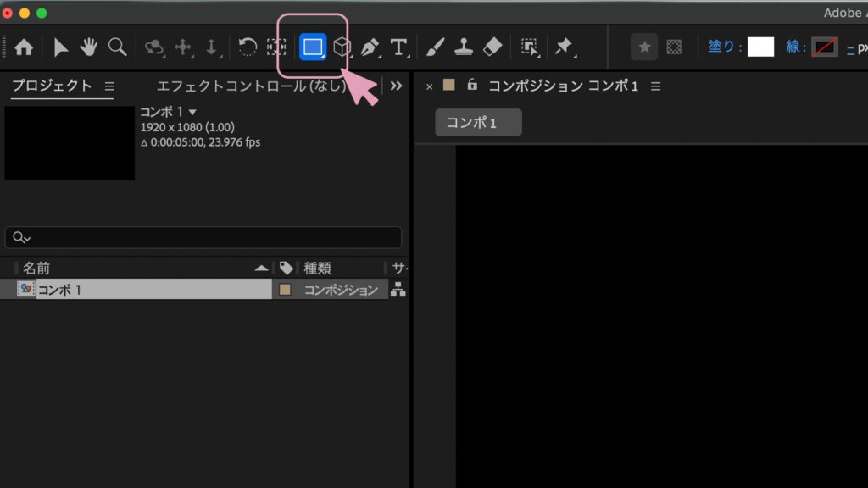Click the flowchart icon in コンポ 1 row
The width and height of the screenshot is (868, 488).
[398, 289]
